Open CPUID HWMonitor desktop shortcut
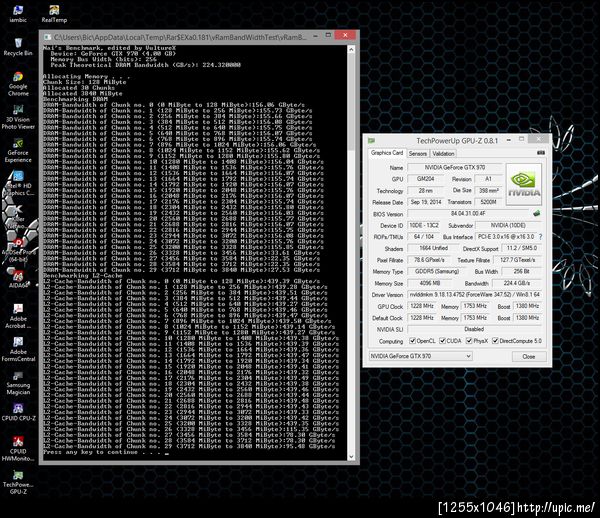 tap(18, 448)
